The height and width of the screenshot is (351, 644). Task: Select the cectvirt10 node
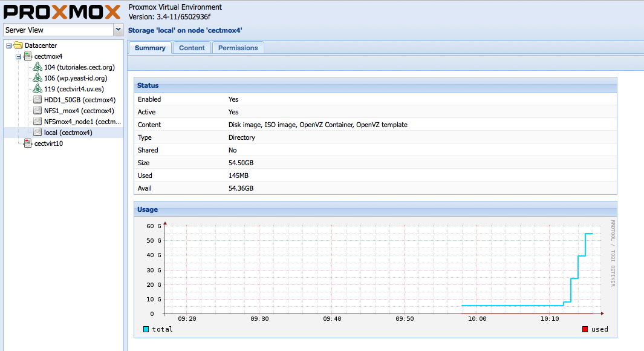point(48,143)
